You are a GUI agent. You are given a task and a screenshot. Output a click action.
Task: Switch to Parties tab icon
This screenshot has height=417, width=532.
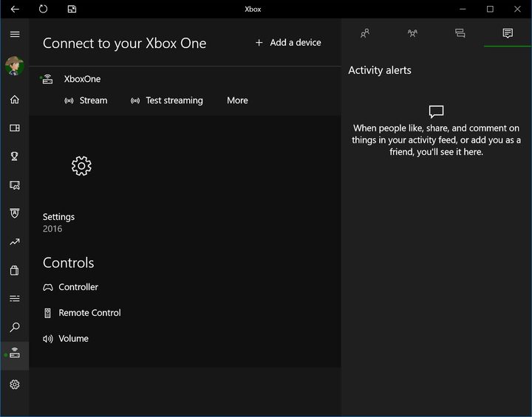coord(412,33)
